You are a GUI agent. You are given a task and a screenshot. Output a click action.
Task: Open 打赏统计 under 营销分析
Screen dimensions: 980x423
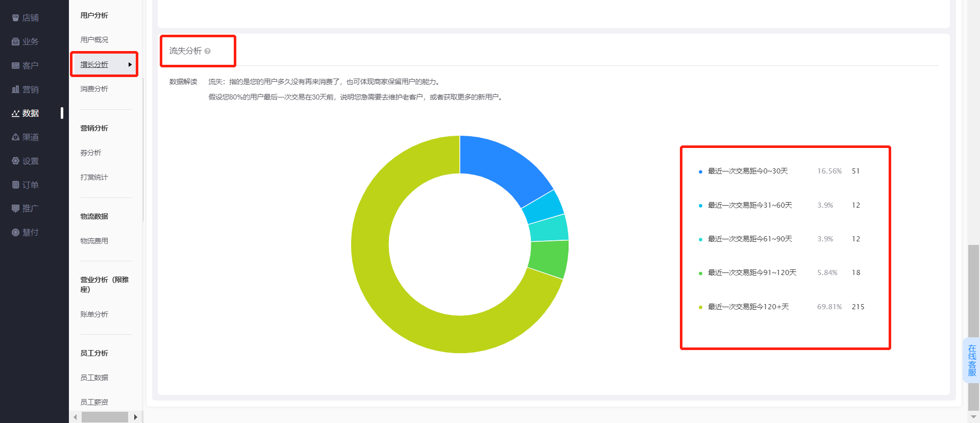tap(94, 177)
